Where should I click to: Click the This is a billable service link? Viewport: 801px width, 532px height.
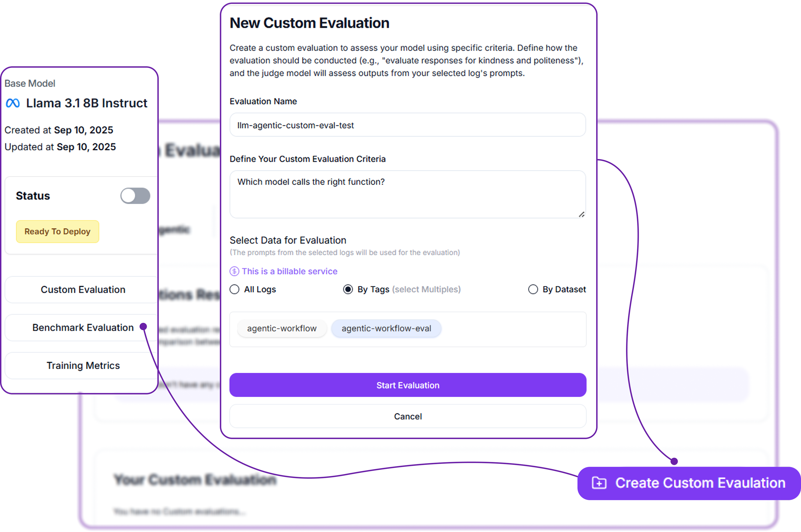point(290,271)
